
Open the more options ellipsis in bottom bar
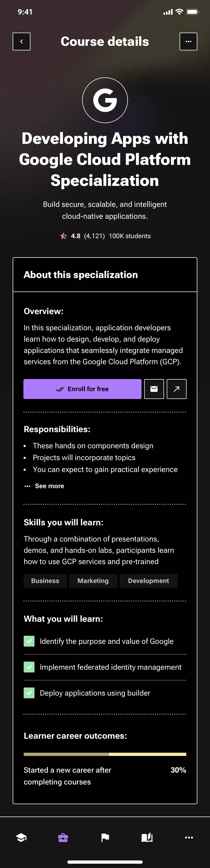coord(189,838)
